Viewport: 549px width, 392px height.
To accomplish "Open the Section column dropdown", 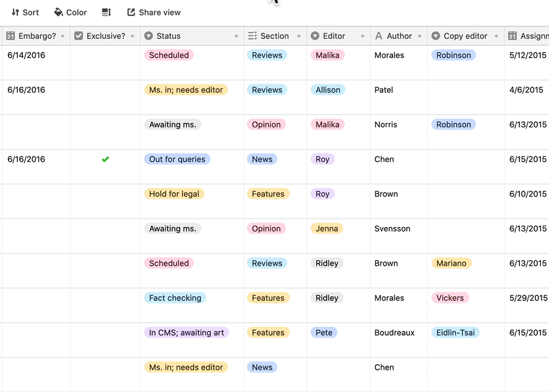I will pyautogui.click(x=299, y=36).
